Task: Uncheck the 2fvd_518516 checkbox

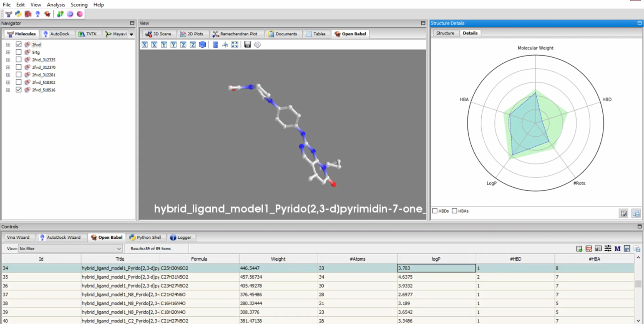Action: tap(18, 89)
